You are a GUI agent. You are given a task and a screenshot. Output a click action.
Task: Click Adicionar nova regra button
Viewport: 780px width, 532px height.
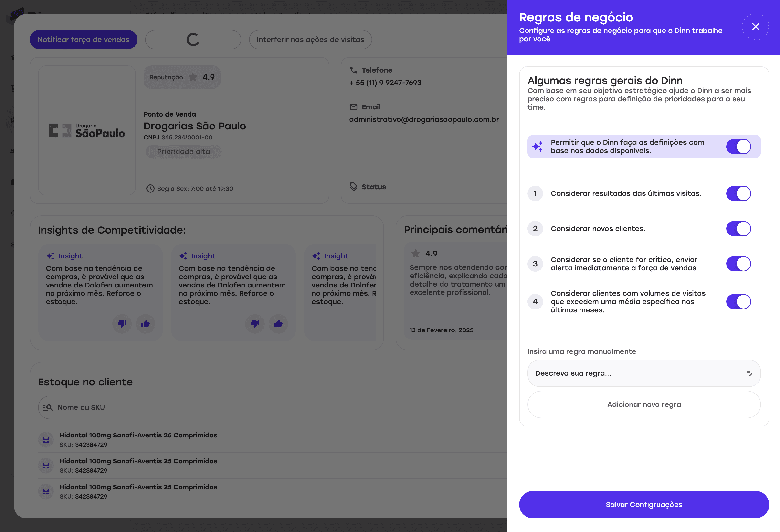[644, 404]
